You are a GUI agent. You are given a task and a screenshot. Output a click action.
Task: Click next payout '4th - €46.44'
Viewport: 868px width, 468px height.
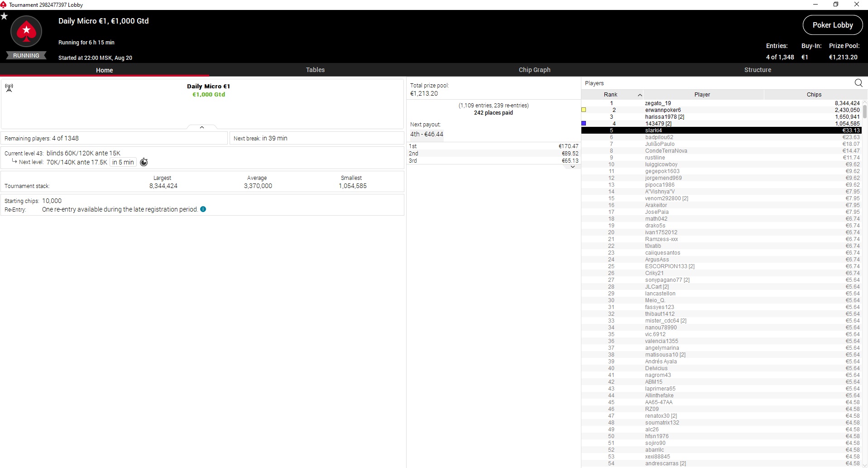click(427, 134)
